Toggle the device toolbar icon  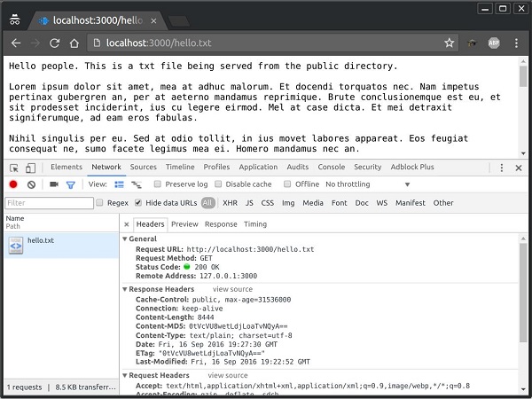point(33,168)
